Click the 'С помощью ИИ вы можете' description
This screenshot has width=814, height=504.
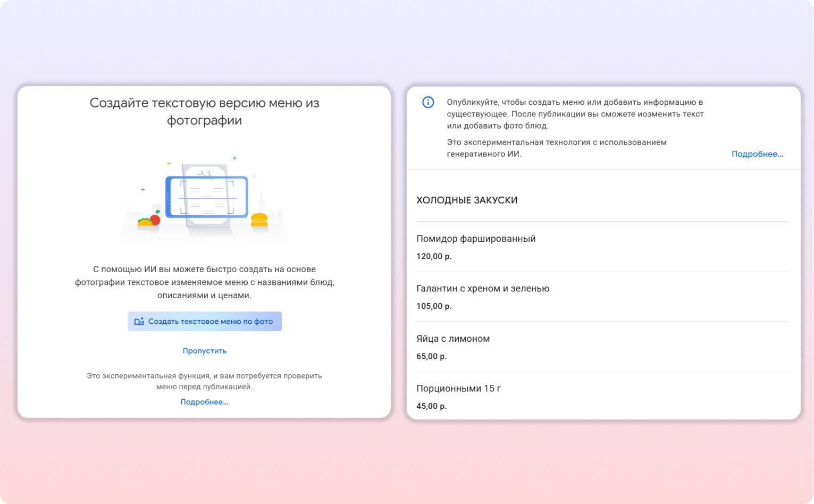[x=205, y=282]
